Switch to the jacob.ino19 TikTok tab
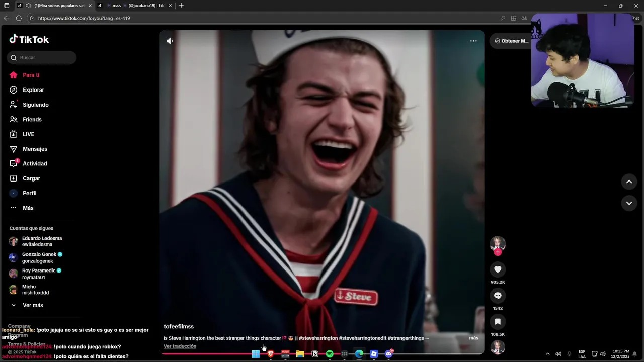This screenshot has height=362, width=644. click(135, 6)
